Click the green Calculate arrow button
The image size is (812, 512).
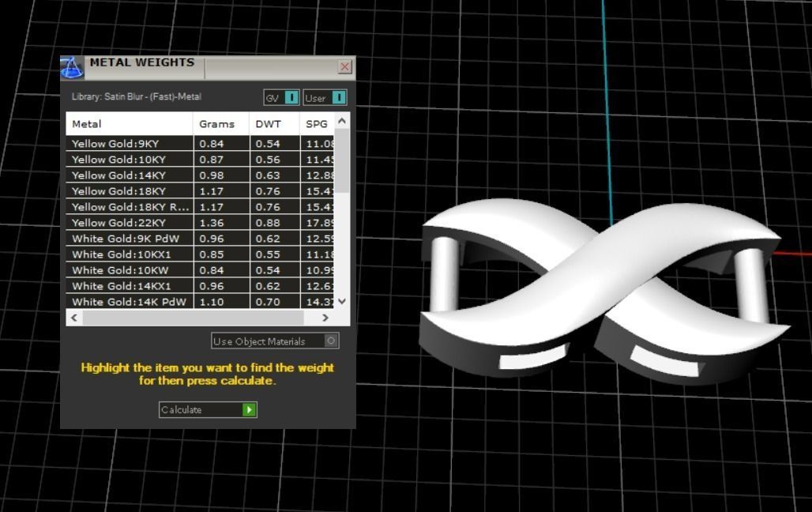pos(249,410)
